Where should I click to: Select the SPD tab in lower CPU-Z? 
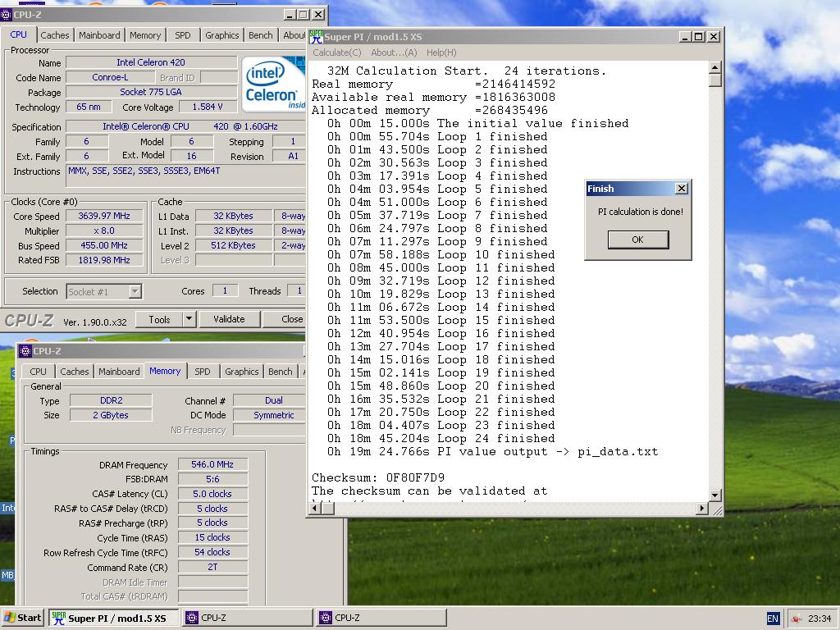pyautogui.click(x=203, y=372)
